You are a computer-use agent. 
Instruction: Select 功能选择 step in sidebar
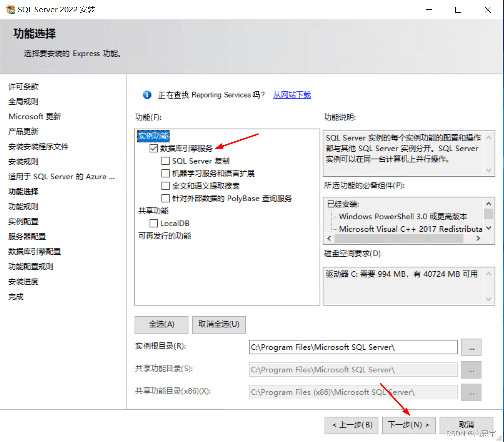click(24, 192)
